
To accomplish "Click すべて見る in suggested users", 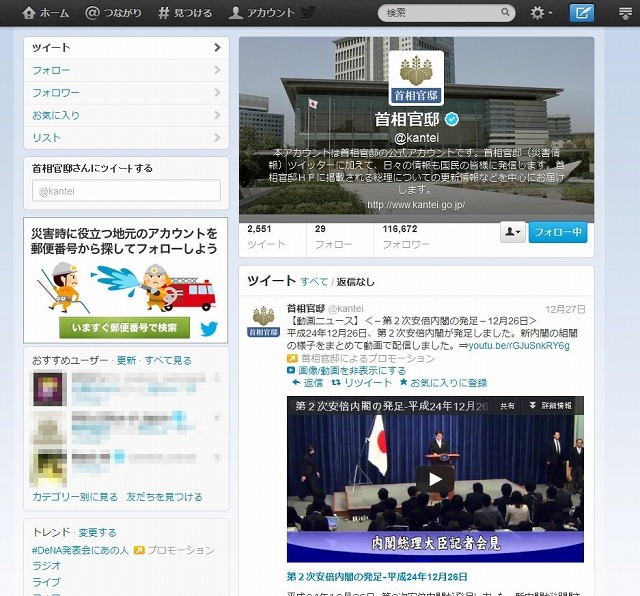I will coord(168,360).
